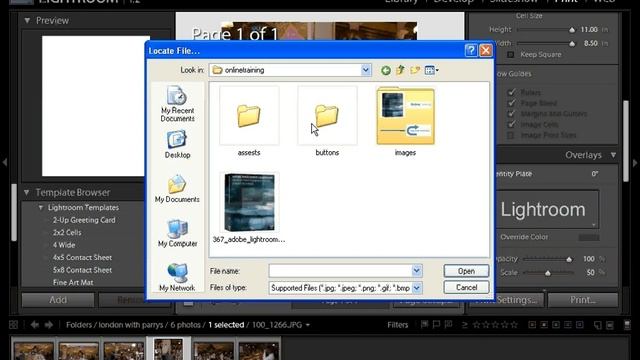Viewport: 640px width, 360px height.
Task: Collapse the left panel side arrow
Action: click(x=4, y=162)
